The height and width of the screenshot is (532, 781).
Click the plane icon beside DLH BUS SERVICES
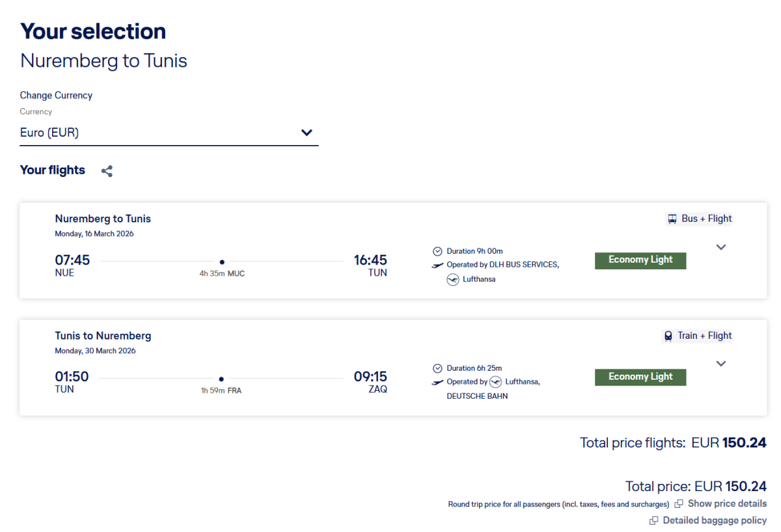coord(437,265)
